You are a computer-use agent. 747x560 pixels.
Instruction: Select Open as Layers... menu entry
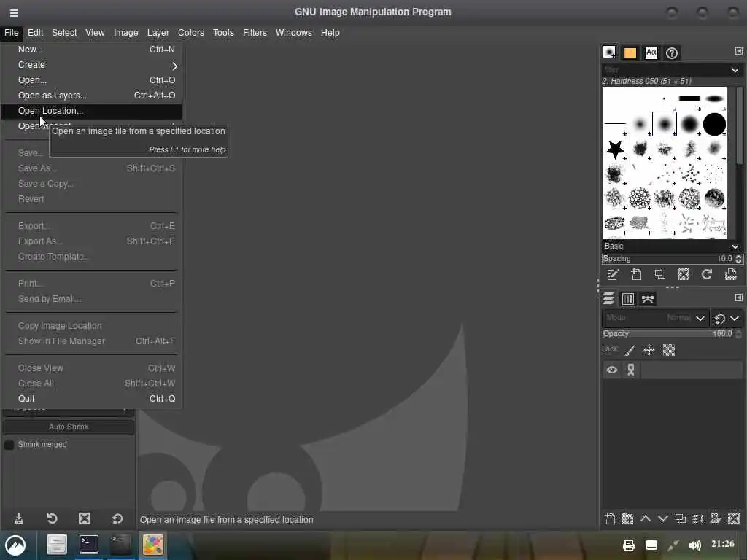click(91, 96)
